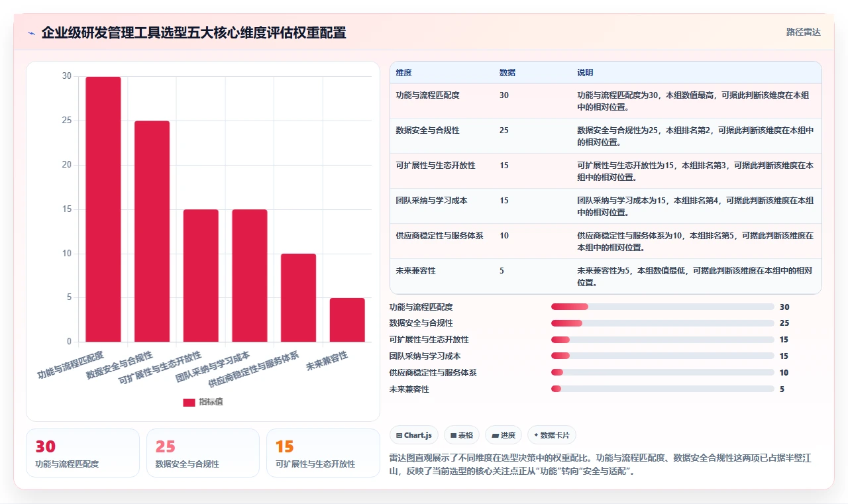This screenshot has height=504, width=848.
Task: Open the stat card showing 25
Action: (x=203, y=453)
